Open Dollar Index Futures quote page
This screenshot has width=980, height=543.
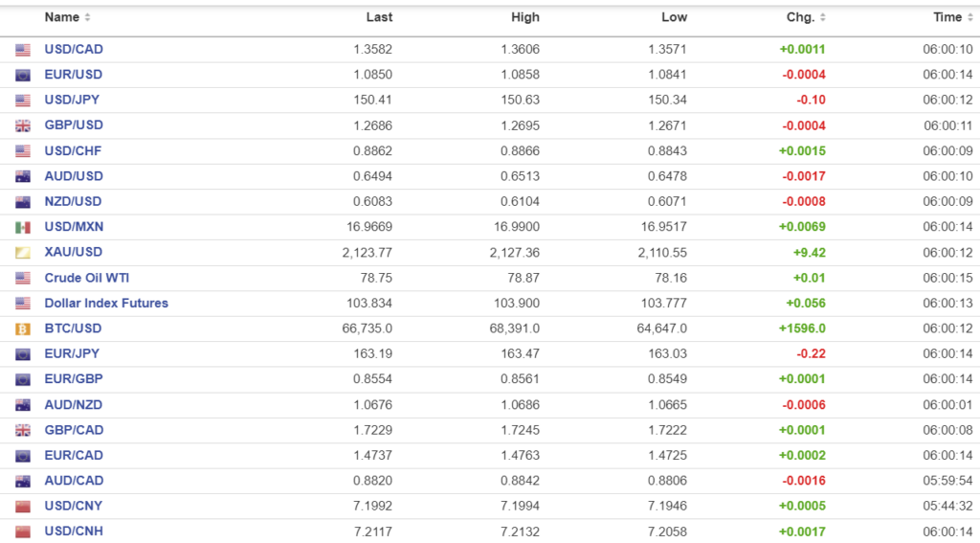[106, 304]
